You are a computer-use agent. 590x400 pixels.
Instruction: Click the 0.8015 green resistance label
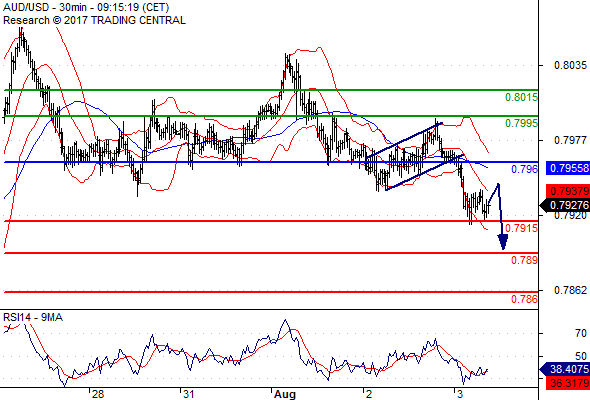point(521,97)
